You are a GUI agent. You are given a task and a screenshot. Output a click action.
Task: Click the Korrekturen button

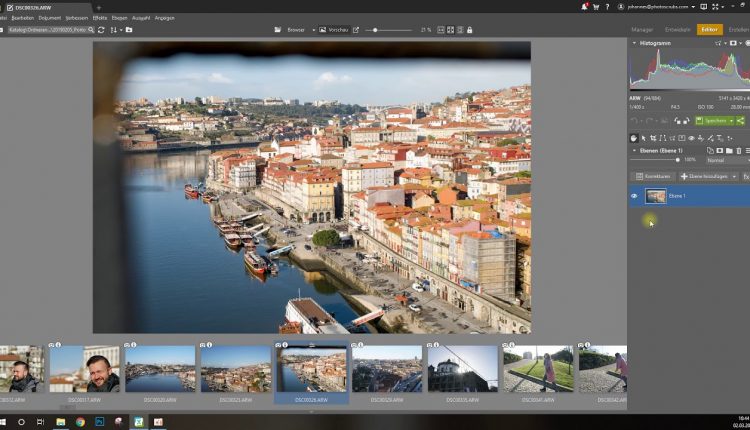click(x=653, y=176)
